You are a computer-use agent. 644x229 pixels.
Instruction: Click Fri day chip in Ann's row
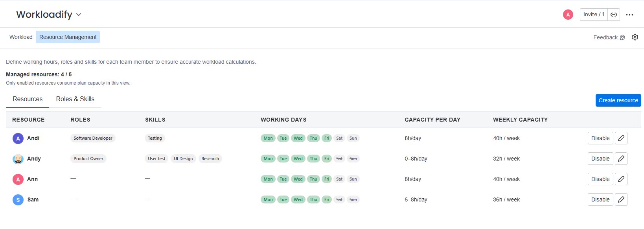[327, 179]
